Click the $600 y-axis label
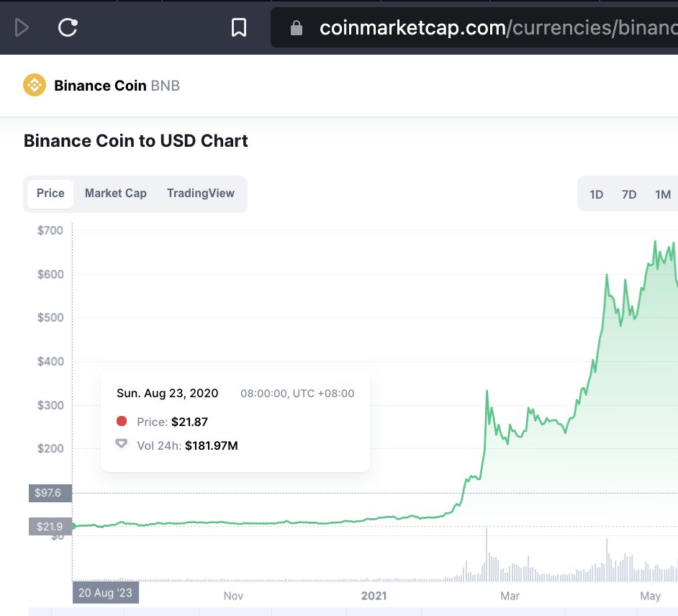This screenshot has height=616, width=678. [50, 274]
